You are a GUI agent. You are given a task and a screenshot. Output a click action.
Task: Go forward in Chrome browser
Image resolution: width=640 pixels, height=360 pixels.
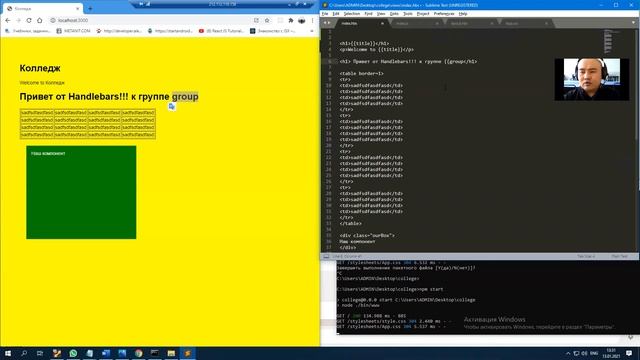[18, 20]
